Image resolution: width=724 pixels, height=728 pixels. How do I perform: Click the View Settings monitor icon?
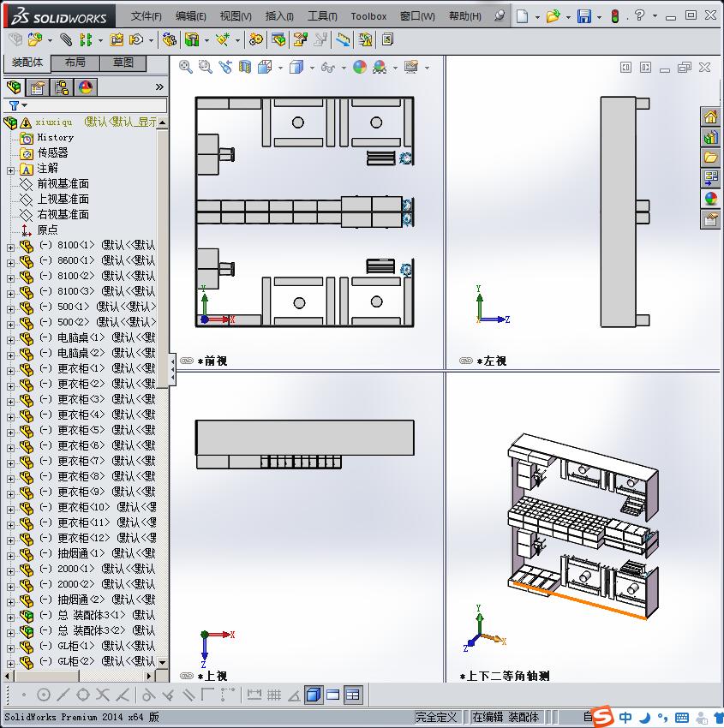[411, 68]
